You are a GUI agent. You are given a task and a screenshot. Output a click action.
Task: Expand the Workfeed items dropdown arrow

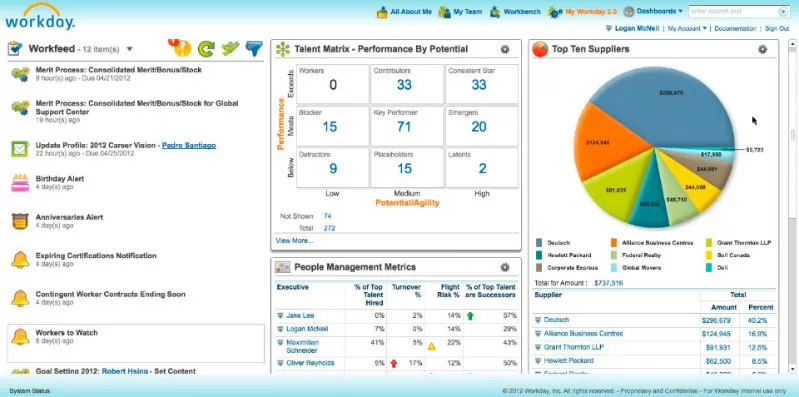(x=129, y=49)
